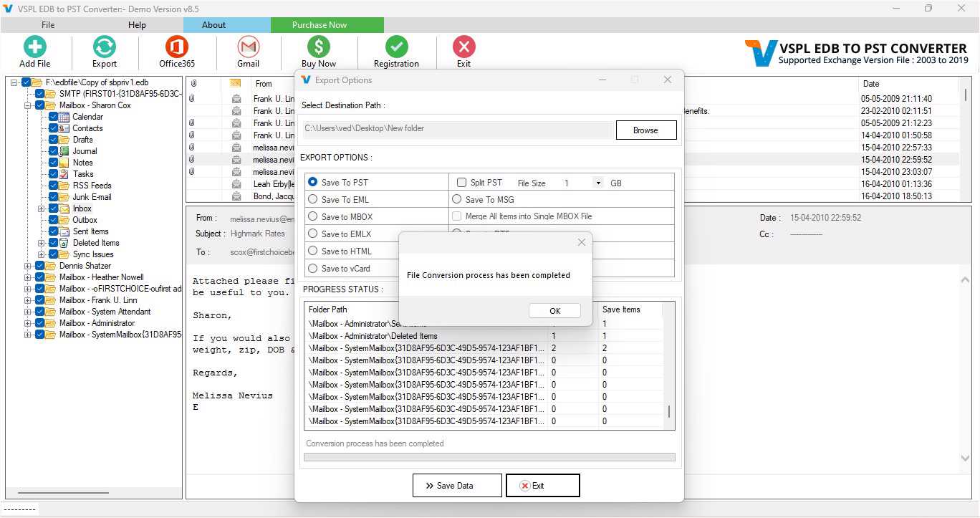The width and height of the screenshot is (980, 518).
Task: Open the File Size dropdown
Action: pos(598,183)
